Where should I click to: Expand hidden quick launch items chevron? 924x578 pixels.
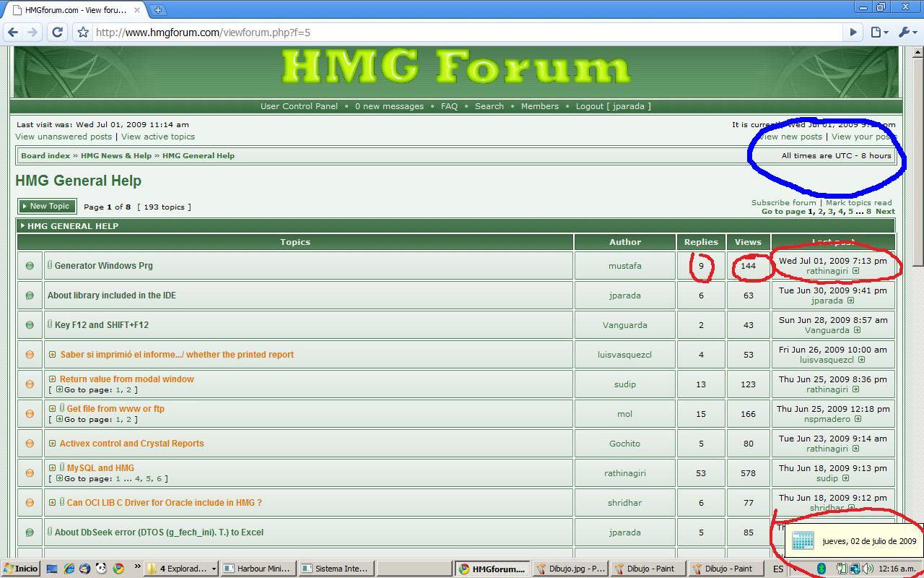tap(137, 569)
